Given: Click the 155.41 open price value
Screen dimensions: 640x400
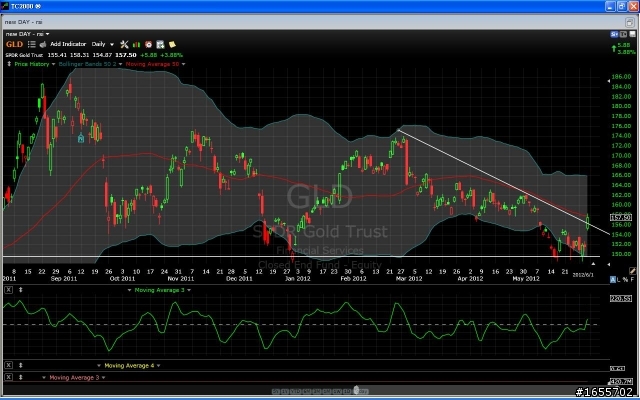Looking at the screenshot, I should point(57,55).
